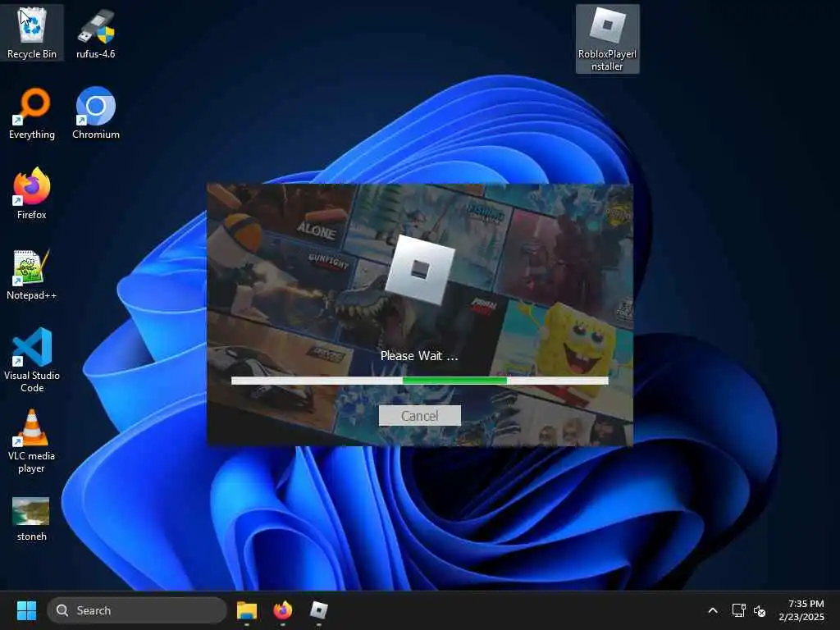The image size is (840, 630).
Task: Select the Visual Studio Code shortcut
Action: point(32,360)
